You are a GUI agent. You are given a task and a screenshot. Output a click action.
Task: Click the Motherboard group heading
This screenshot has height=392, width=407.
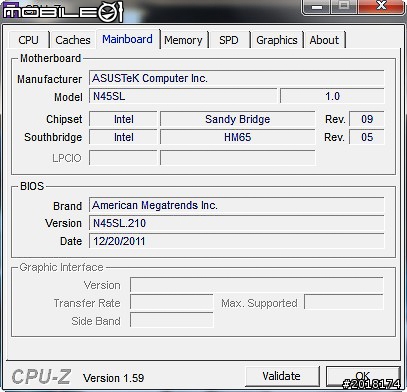pos(50,58)
